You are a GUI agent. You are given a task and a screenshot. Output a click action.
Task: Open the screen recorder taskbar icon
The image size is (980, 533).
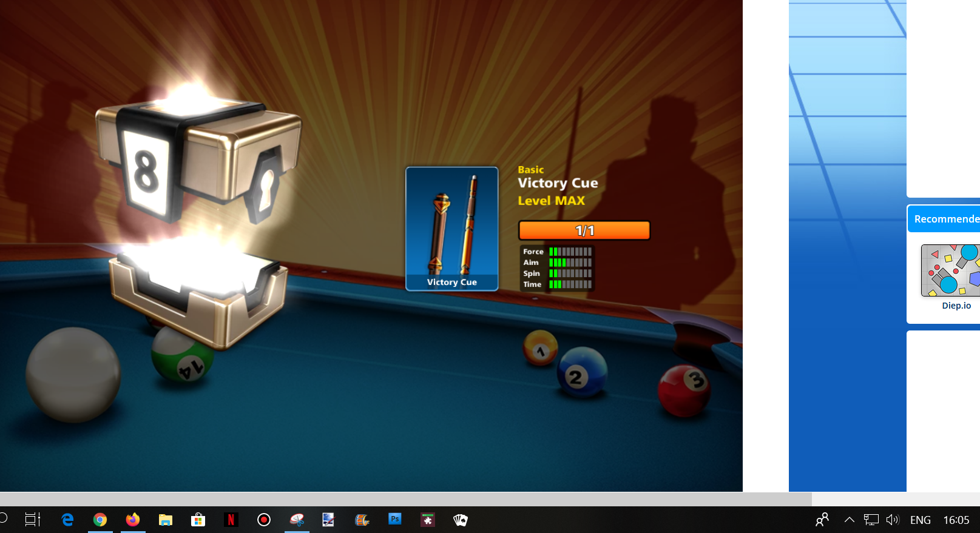pos(264,520)
